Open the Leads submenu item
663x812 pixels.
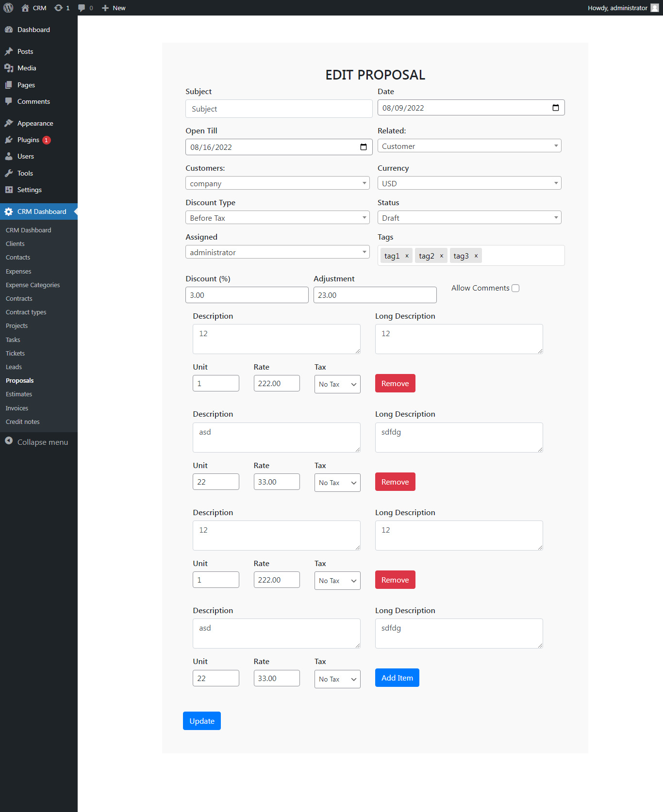click(14, 367)
